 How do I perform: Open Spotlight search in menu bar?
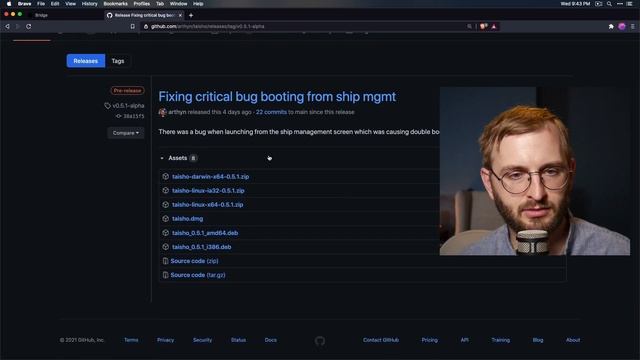coord(609,4)
